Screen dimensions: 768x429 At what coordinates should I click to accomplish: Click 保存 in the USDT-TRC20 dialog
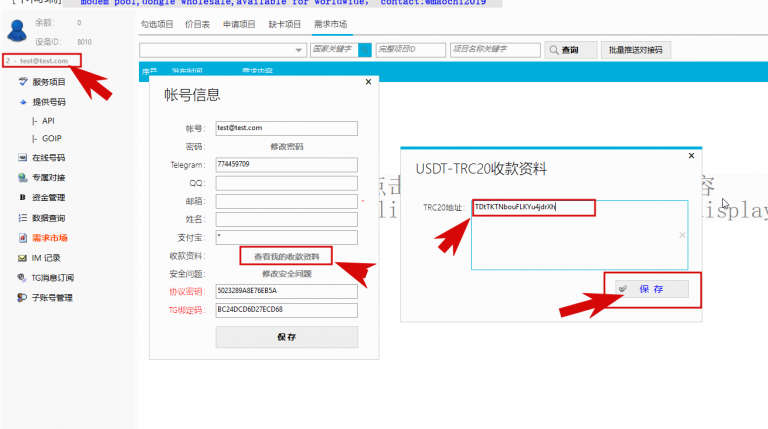pos(651,289)
